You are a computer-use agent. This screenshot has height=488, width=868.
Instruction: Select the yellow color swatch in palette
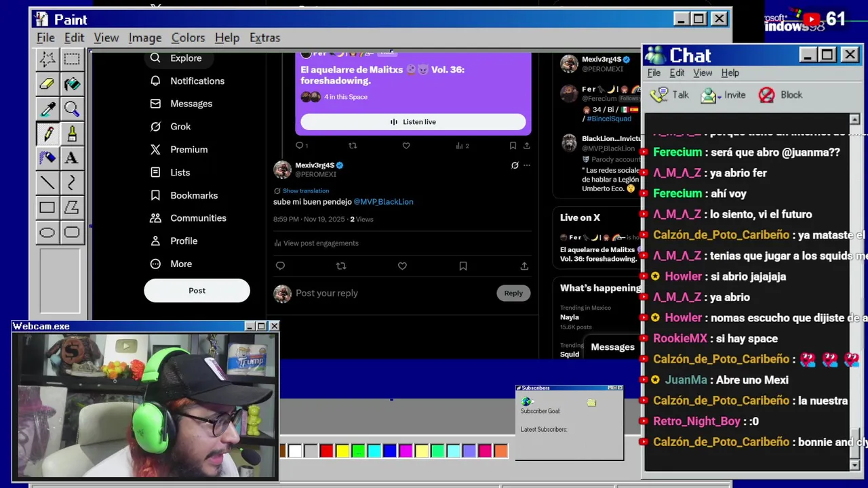pos(342,451)
